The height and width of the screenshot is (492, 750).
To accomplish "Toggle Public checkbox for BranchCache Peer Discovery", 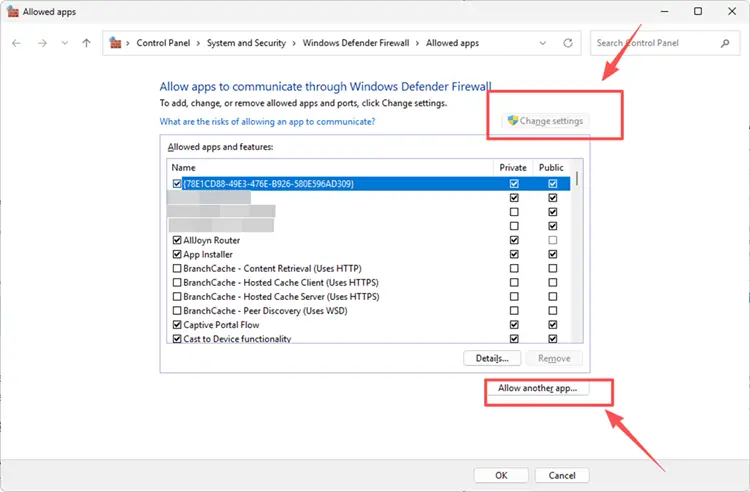I will [553, 311].
